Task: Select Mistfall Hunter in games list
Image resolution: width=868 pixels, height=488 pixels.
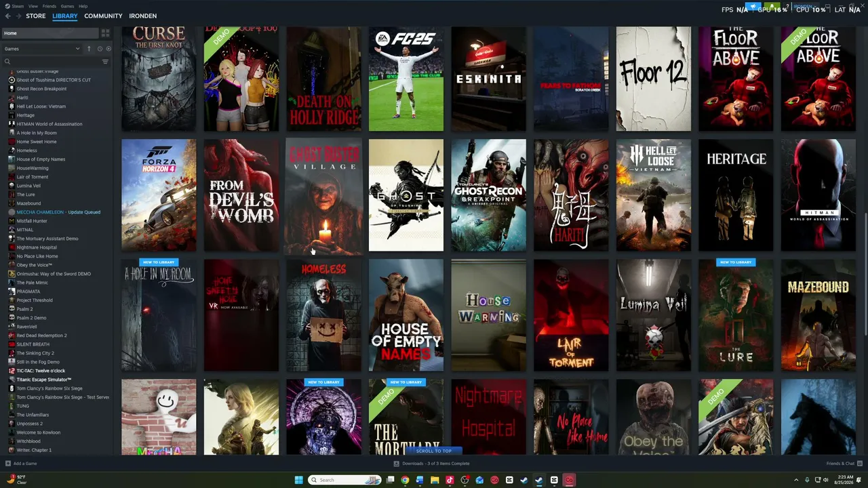Action: pos(32,221)
